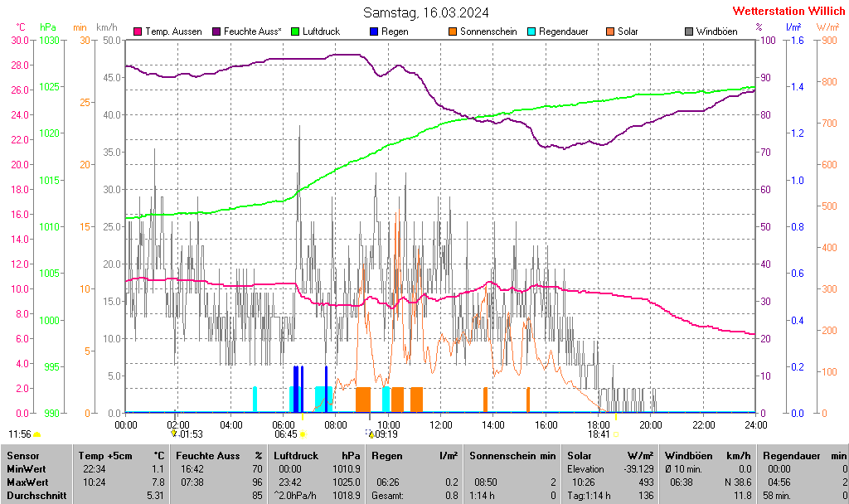Click the blue Regen legend swatch
Image resolution: width=849 pixels, height=504 pixels.
tap(374, 31)
